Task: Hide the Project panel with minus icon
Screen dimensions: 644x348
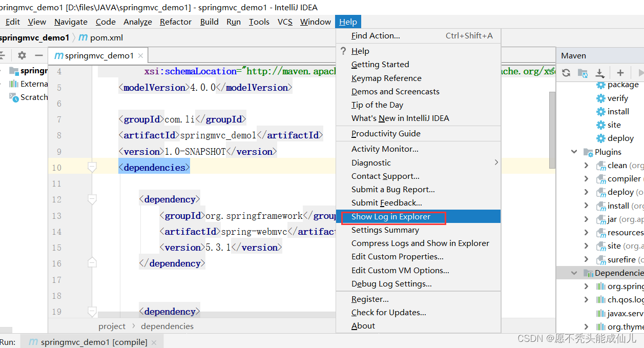Action: pos(39,55)
